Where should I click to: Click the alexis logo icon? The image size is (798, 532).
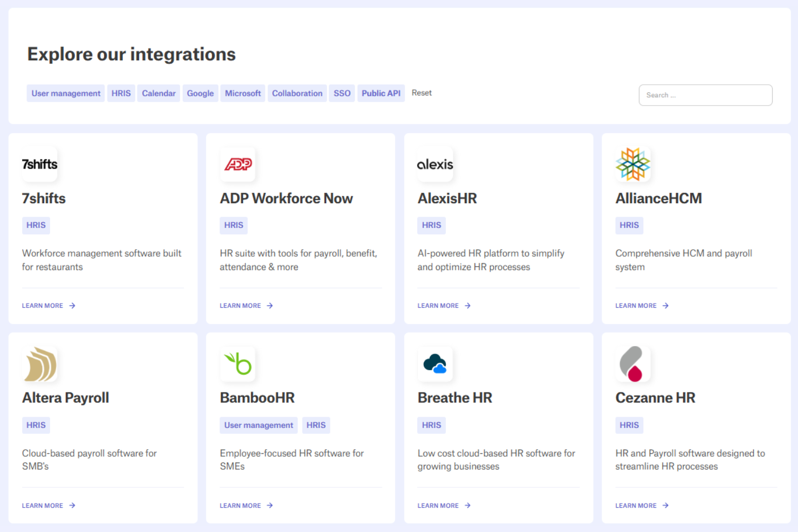pyautogui.click(x=435, y=164)
